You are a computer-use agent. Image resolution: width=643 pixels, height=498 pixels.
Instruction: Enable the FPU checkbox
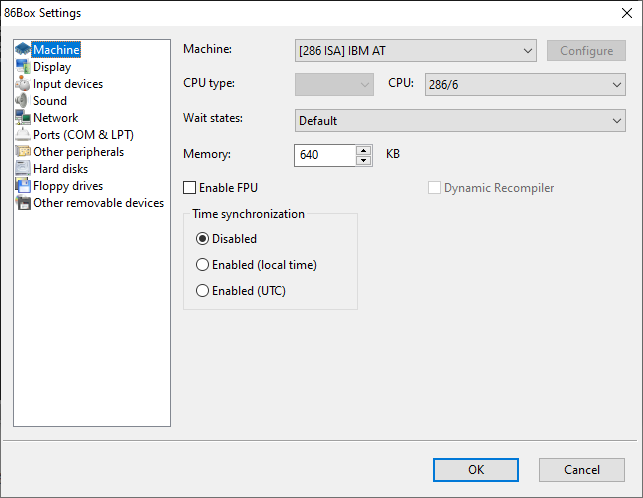(x=189, y=188)
